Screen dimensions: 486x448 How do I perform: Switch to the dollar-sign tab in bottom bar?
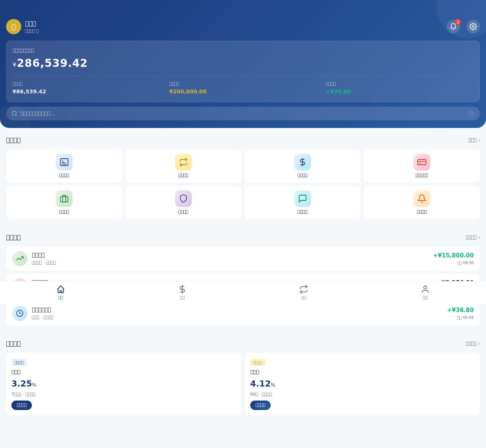[x=182, y=292]
